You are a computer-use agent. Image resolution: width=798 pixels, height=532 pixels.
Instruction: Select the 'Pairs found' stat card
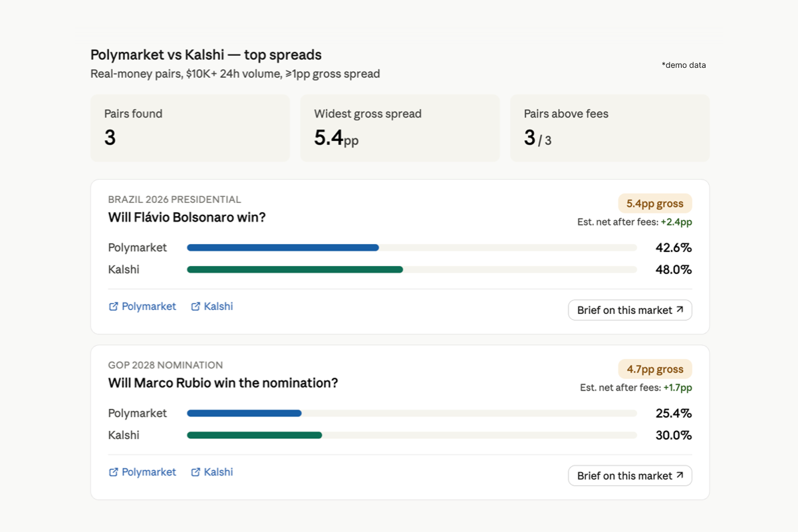(190, 128)
